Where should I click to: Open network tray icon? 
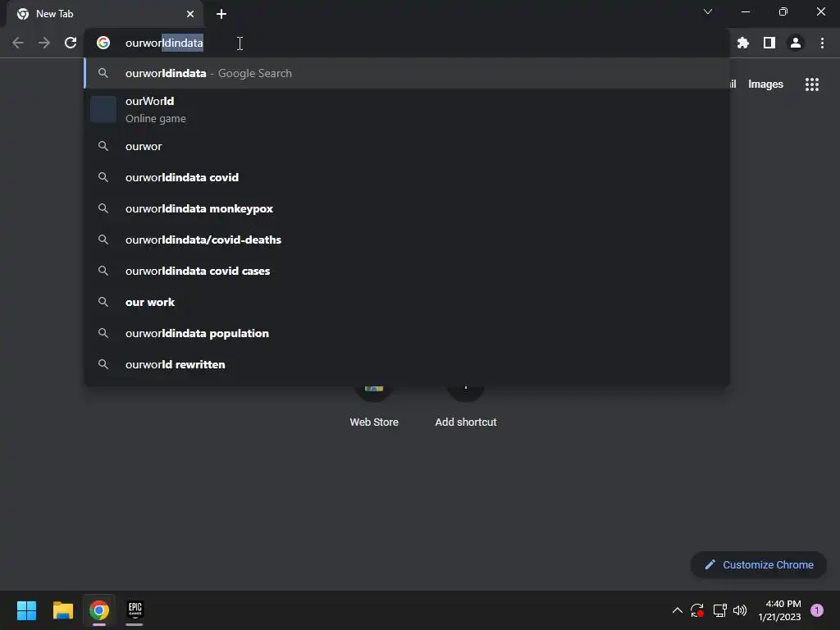coord(719,610)
